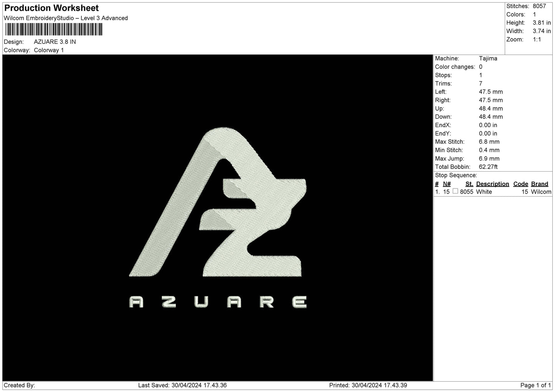Click 'Wilcom EmbroideryStudio – Level 3 Advanced' text
Image resolution: width=555 pixels, height=392 pixels.
point(66,18)
